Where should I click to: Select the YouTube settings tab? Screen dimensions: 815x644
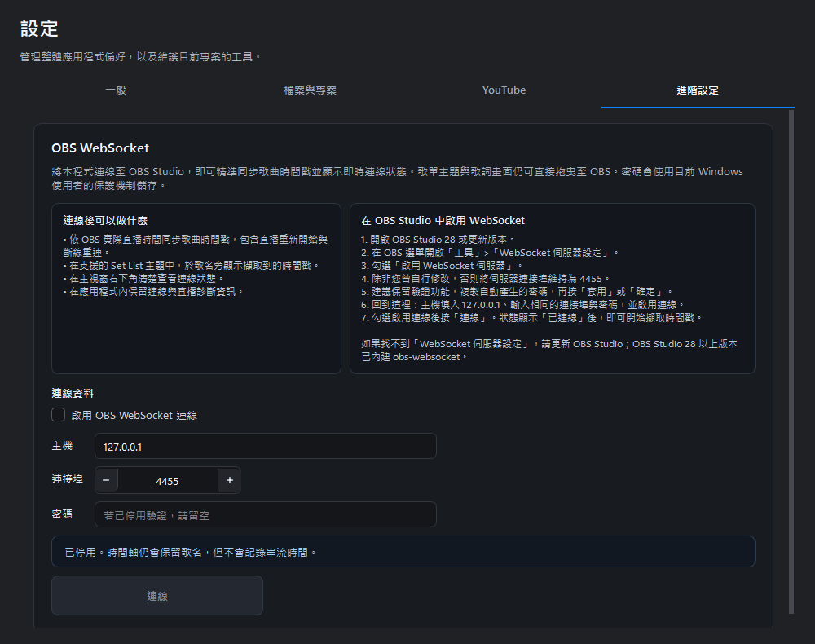point(504,90)
